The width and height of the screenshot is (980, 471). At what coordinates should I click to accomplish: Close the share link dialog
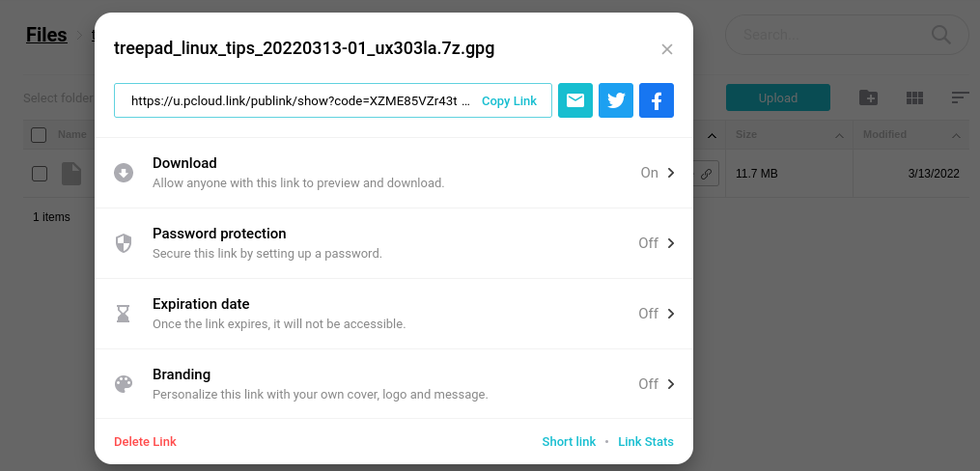point(667,49)
